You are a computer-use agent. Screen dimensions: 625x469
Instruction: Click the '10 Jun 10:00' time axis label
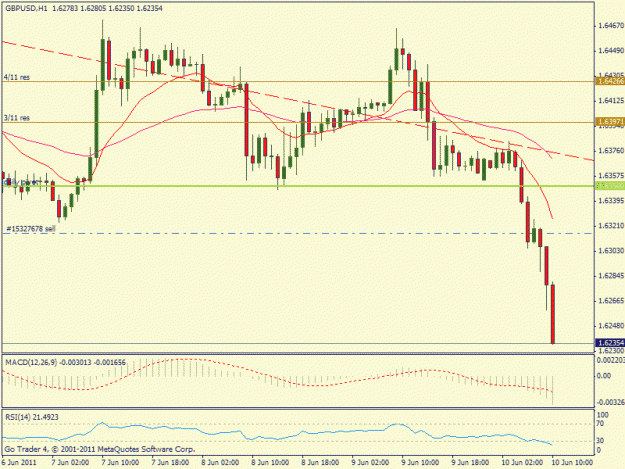pyautogui.click(x=572, y=463)
